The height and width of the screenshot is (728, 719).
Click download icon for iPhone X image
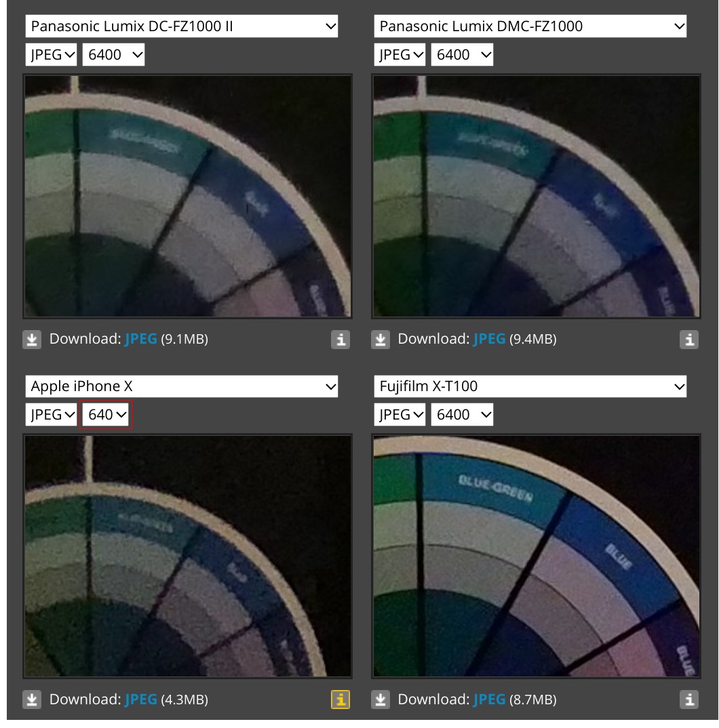[x=32, y=700]
